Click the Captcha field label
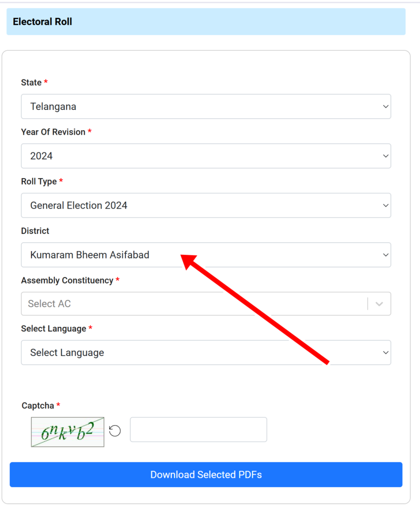The height and width of the screenshot is (505, 420). click(38, 405)
